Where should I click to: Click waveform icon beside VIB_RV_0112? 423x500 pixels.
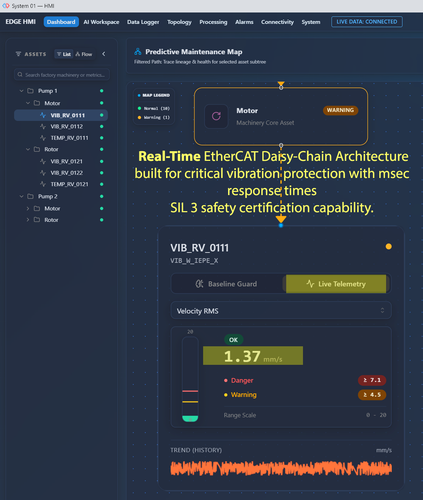[x=43, y=126]
